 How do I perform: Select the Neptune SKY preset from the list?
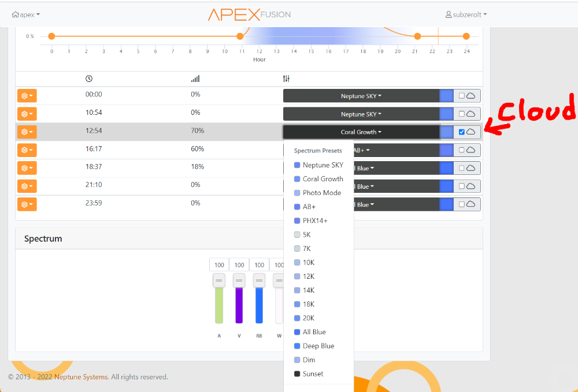pyautogui.click(x=318, y=165)
